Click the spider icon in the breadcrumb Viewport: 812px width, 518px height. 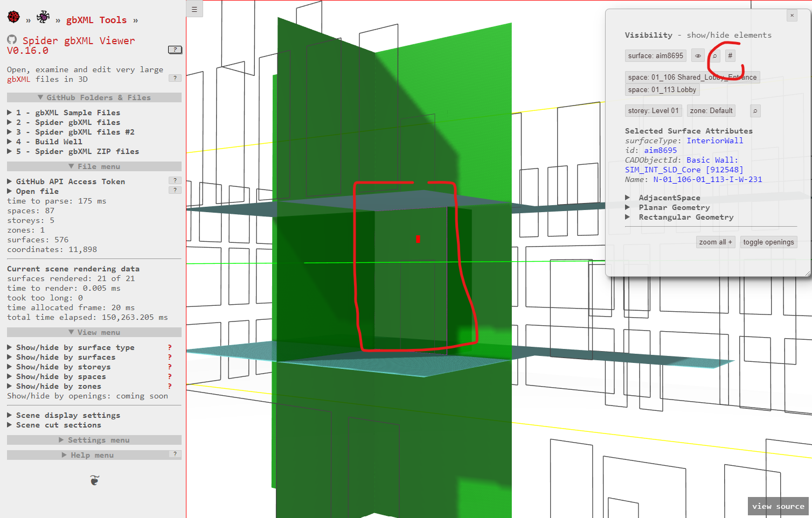point(43,17)
